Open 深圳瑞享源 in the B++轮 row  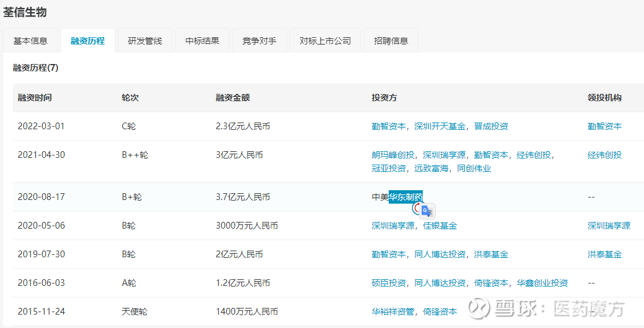pyautogui.click(x=444, y=155)
